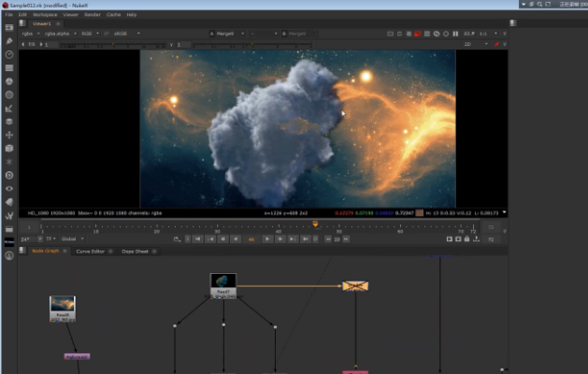Click the gain slider track
This screenshot has width=588, height=374.
pyautogui.click(x=112, y=45)
